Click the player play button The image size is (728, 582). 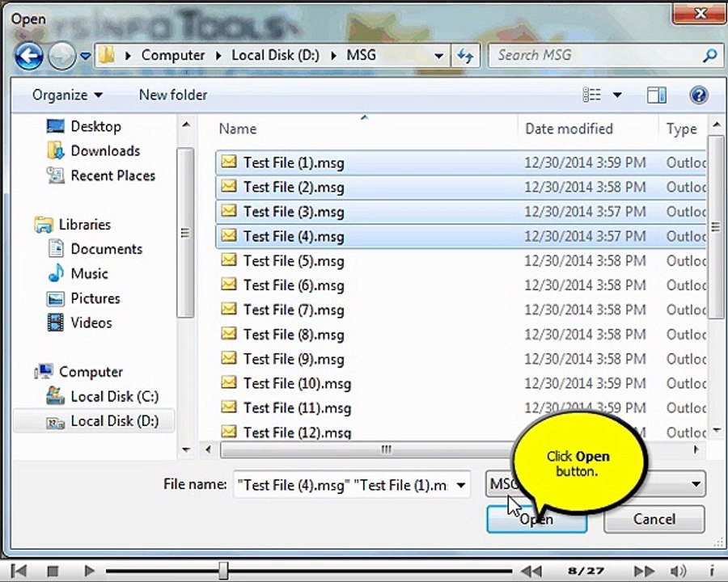click(89, 571)
